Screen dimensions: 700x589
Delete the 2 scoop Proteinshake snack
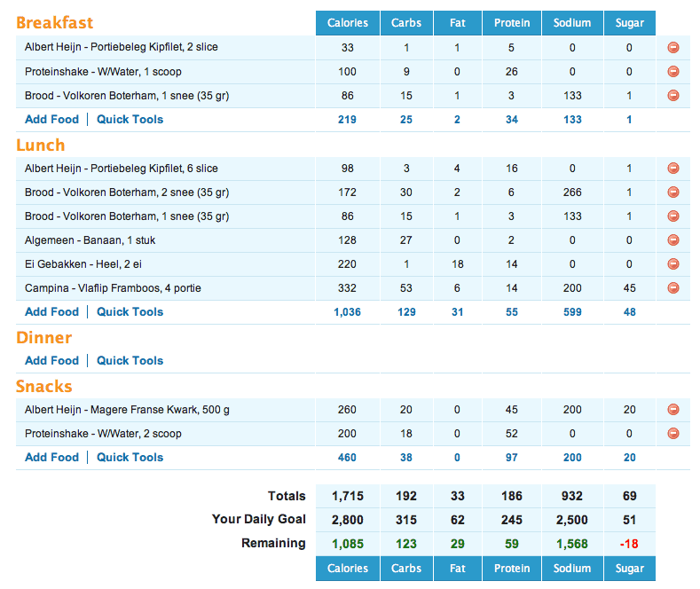coord(672,434)
